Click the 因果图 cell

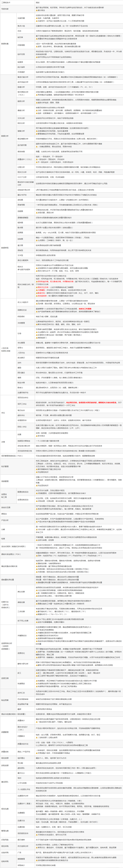(26, 232)
